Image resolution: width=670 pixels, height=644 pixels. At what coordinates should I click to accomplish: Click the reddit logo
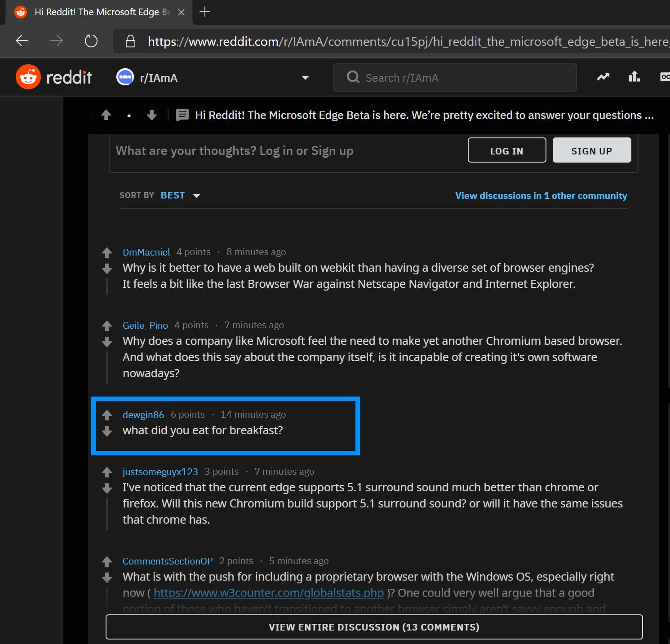click(x=54, y=77)
